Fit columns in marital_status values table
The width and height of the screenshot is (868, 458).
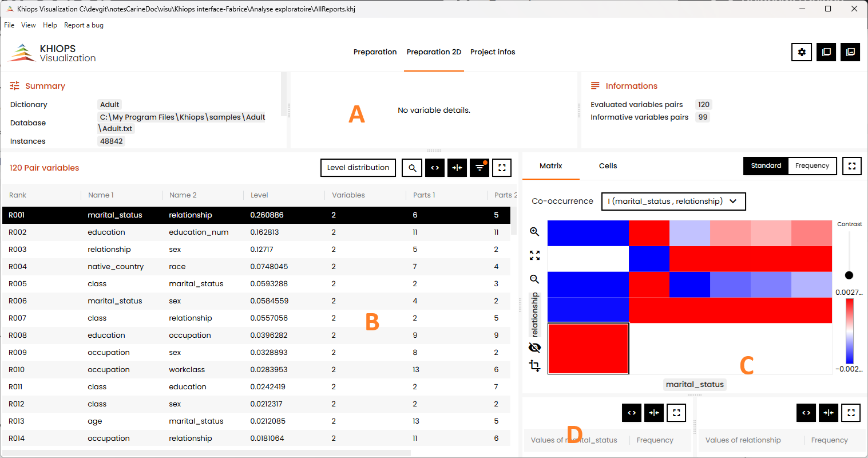click(654, 412)
